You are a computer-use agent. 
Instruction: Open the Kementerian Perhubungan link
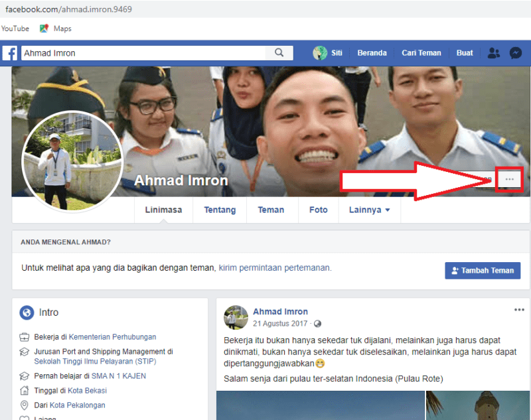point(112,337)
